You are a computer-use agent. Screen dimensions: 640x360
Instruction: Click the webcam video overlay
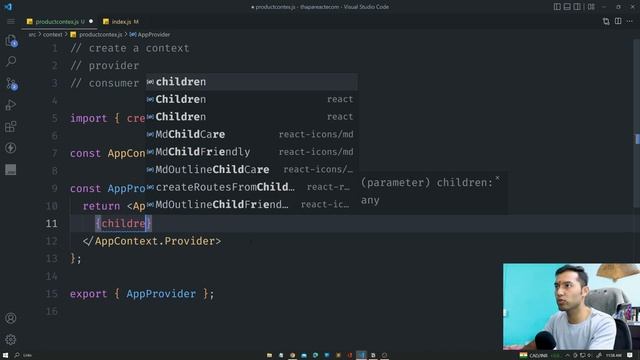[x=571, y=307]
